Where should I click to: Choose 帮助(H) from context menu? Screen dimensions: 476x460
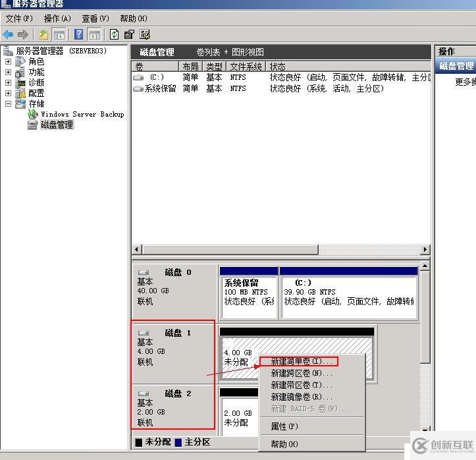point(312,444)
